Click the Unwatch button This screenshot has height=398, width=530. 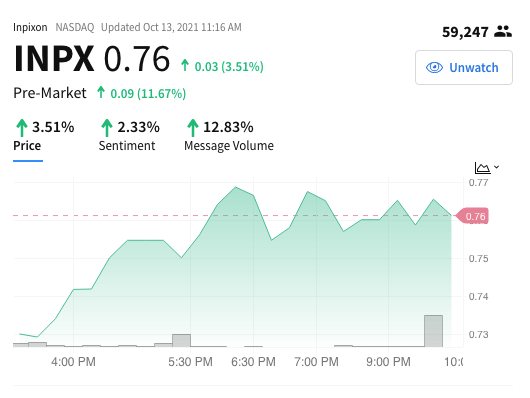click(464, 68)
